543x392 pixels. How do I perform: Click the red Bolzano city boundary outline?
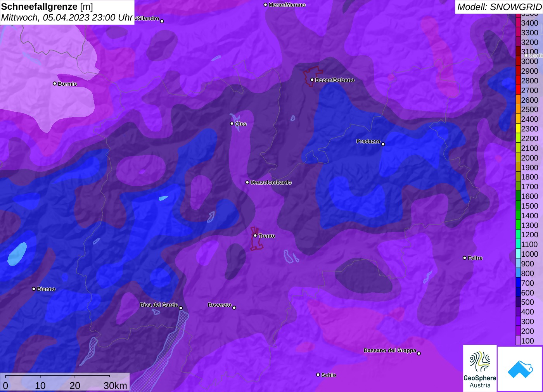click(313, 76)
